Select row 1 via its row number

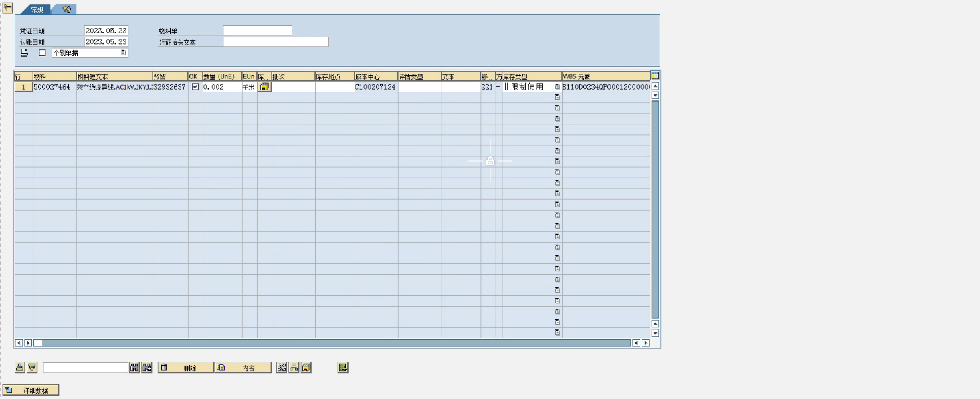[x=23, y=87]
